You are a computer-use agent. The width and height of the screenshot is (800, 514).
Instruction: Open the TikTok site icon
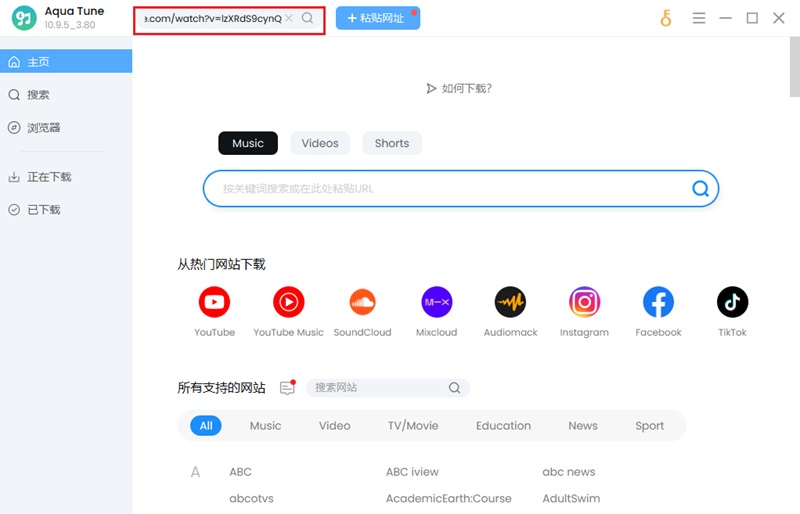[x=732, y=302]
